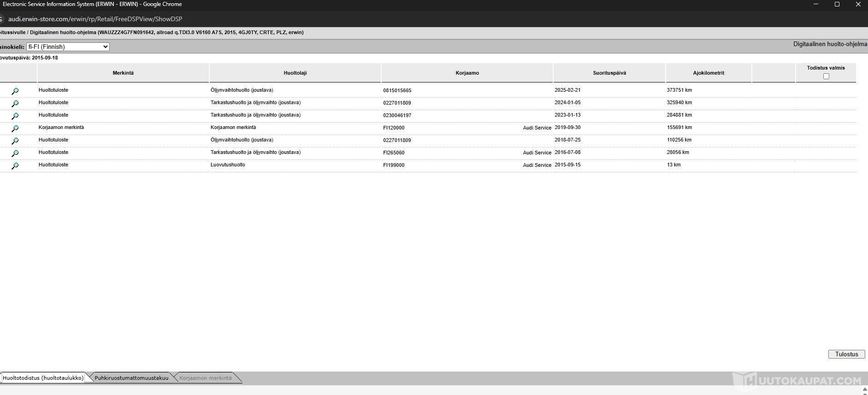Viewport: 868px width, 395px height.
Task: View details icon for Korjaamon merkintä row
Action: 15,129
